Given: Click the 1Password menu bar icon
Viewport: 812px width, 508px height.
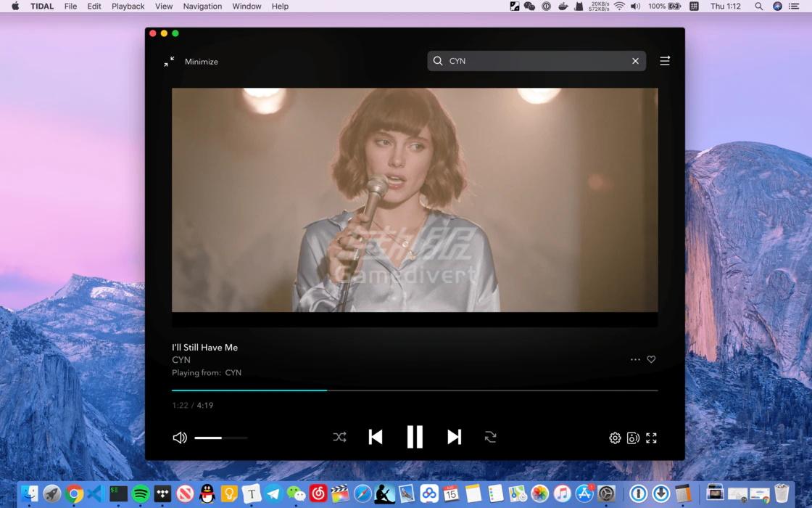Looking at the screenshot, I should (547, 7).
